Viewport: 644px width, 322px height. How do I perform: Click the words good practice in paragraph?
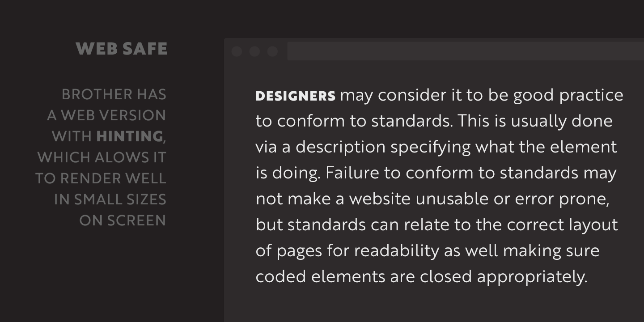(x=568, y=96)
